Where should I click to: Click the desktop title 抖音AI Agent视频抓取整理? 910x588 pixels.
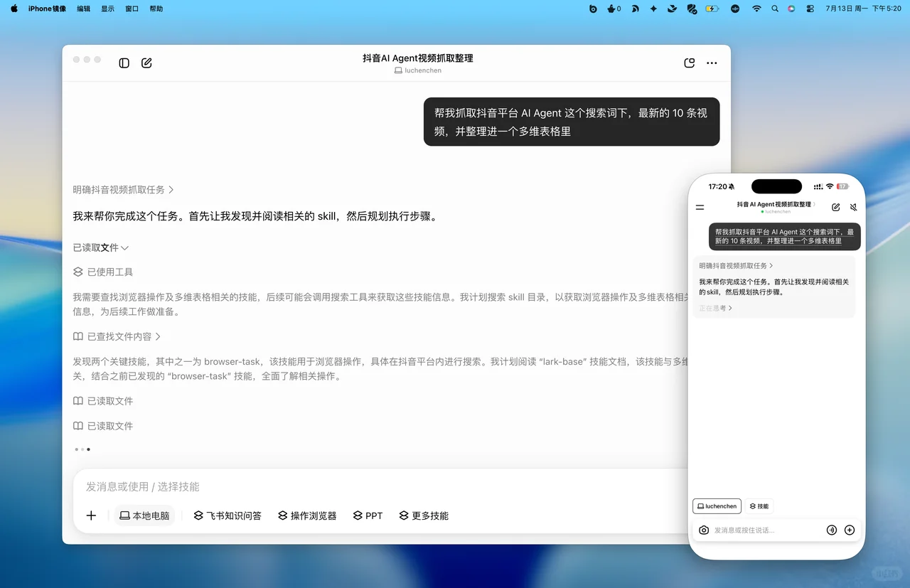click(x=418, y=58)
